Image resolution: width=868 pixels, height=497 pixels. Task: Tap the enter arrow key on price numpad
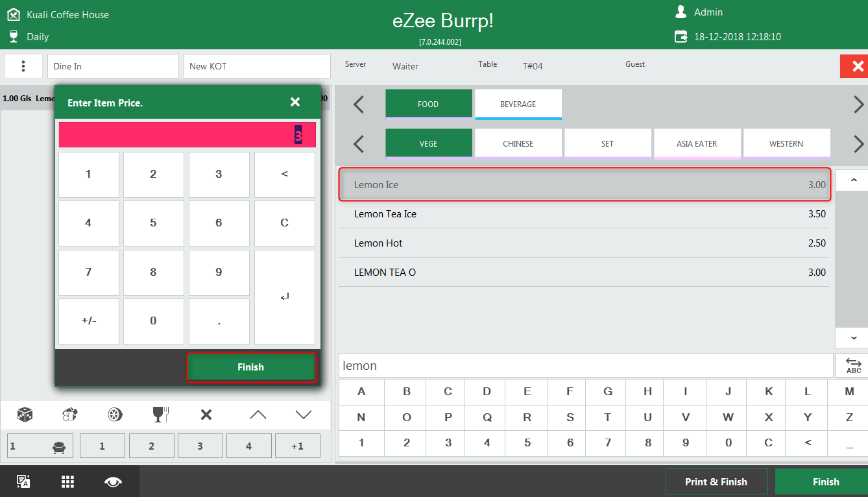click(x=285, y=297)
